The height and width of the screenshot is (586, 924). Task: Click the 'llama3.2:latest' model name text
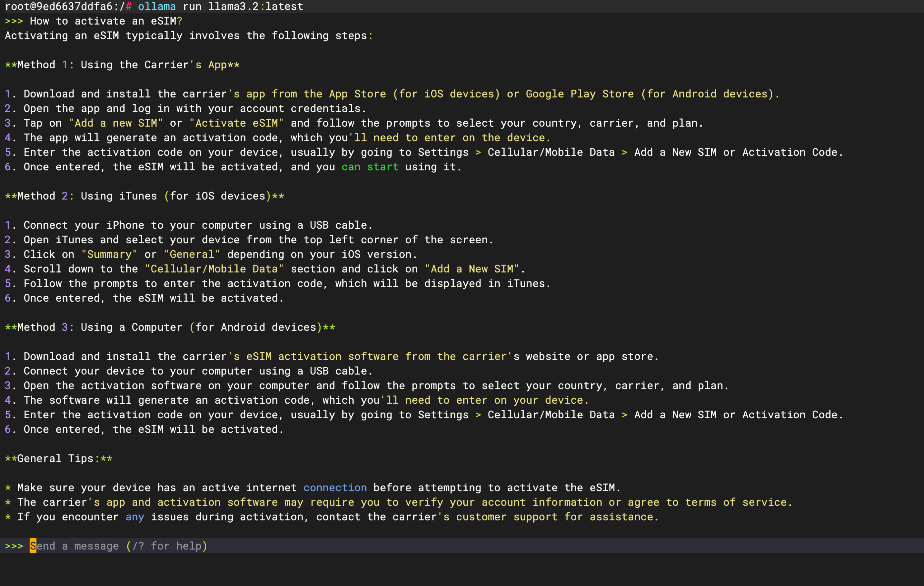pyautogui.click(x=255, y=6)
